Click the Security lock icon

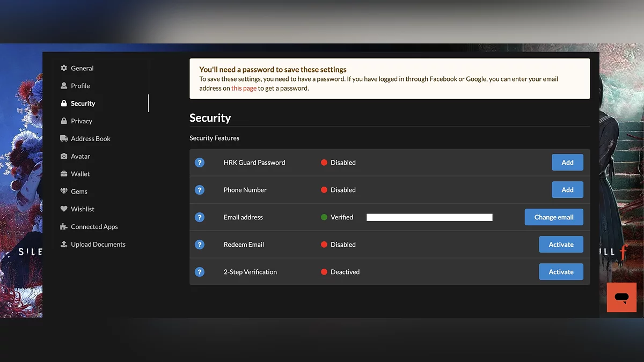tap(64, 104)
